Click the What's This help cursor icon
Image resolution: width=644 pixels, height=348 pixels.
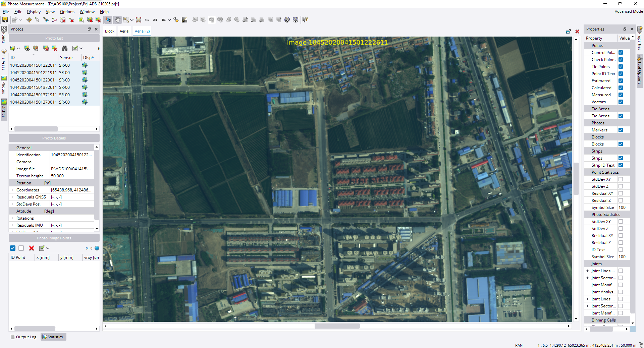(305, 20)
